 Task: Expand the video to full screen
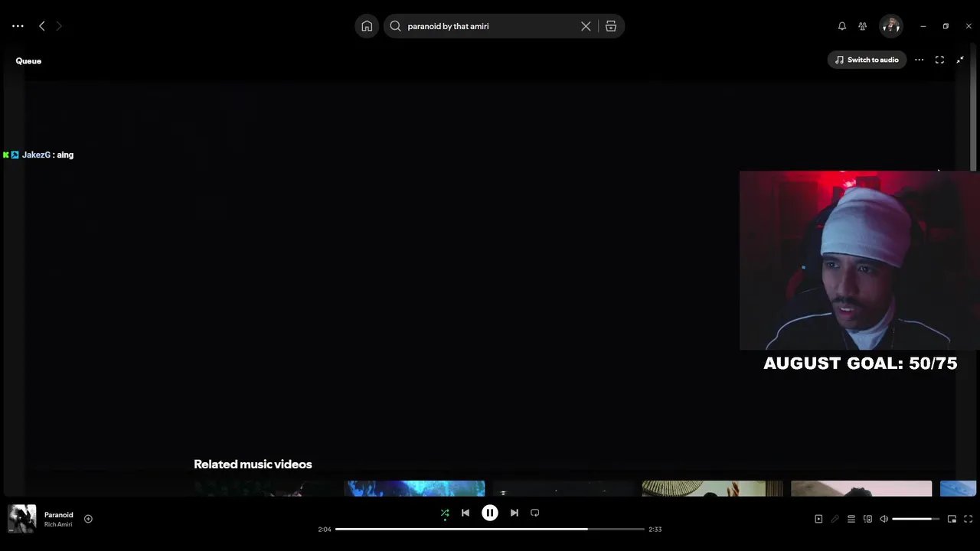(x=939, y=60)
